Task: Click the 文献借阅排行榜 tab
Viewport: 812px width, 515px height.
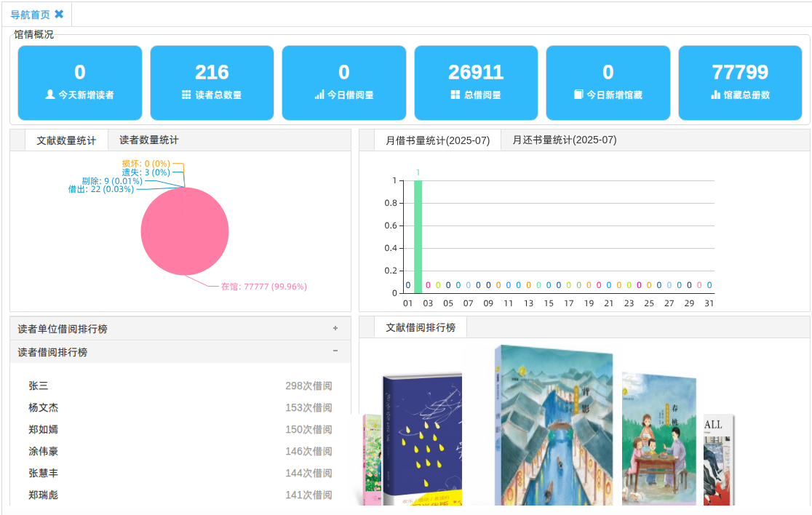Action: click(x=421, y=328)
